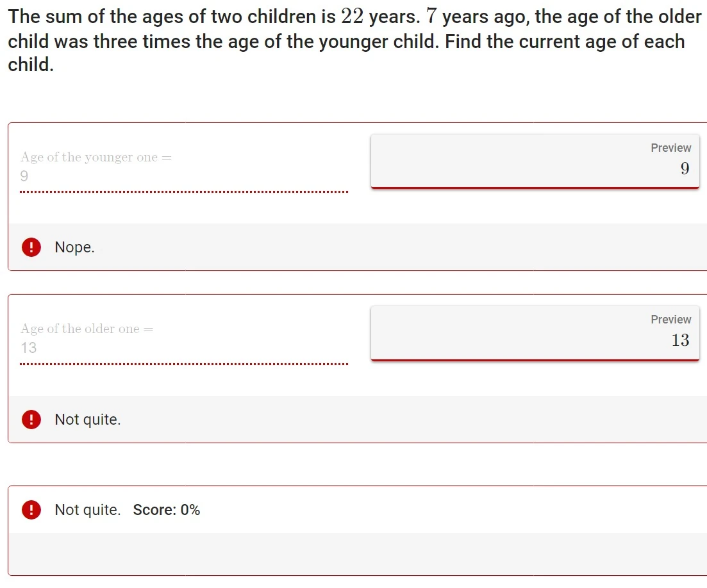The width and height of the screenshot is (707, 588).
Task: Click the "Score: 0%" text
Action: click(x=165, y=509)
